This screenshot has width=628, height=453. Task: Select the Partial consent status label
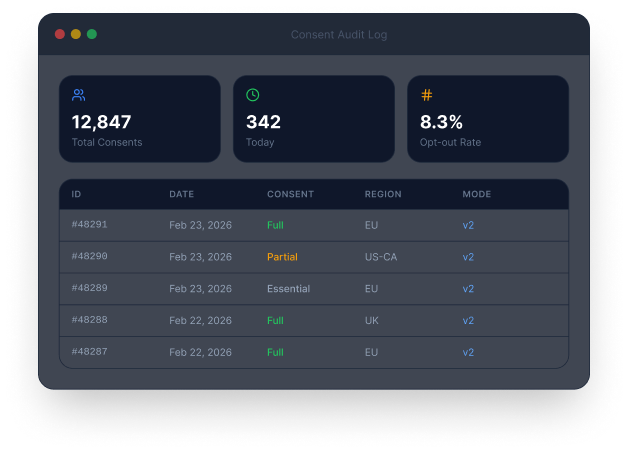click(282, 257)
